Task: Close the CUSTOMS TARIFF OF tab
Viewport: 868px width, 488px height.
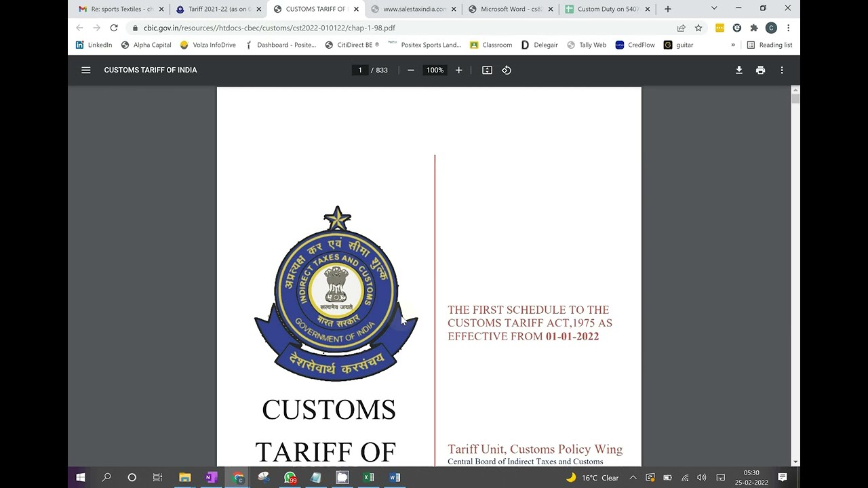Action: [x=356, y=9]
